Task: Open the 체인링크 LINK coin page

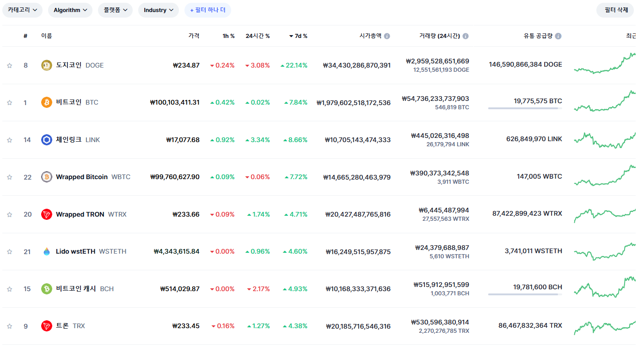Action: 78,140
